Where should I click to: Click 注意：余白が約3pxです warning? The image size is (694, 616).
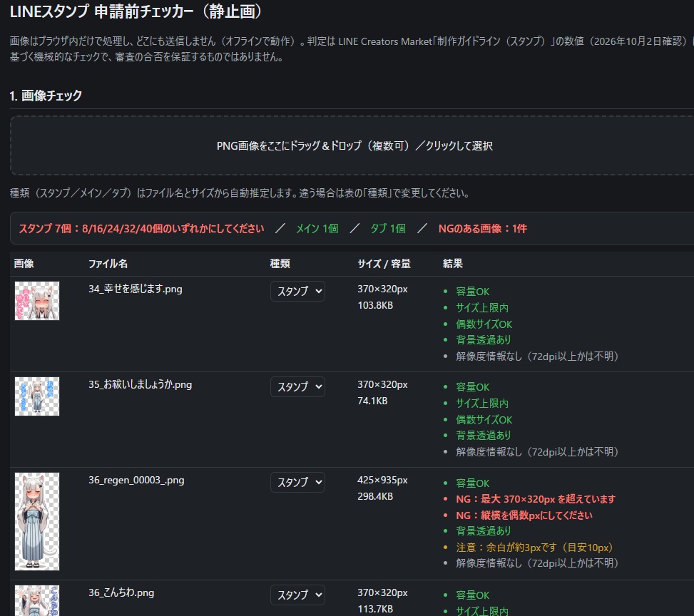click(x=535, y=548)
